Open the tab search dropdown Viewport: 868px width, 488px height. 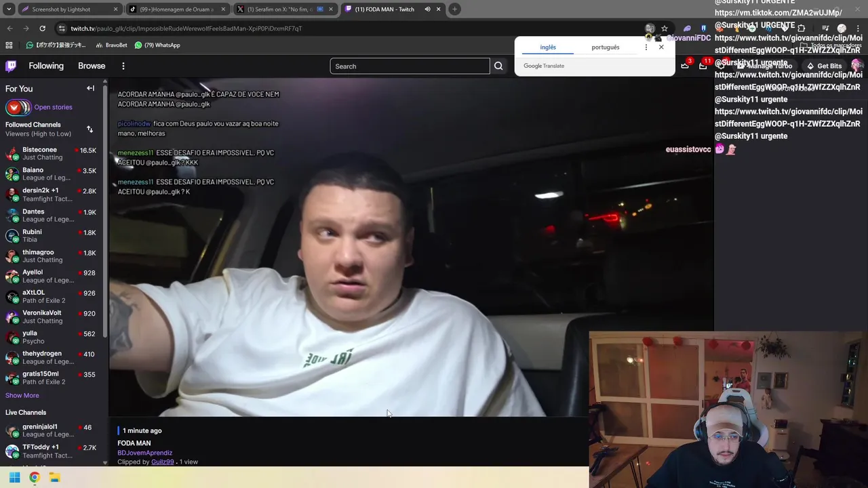click(9, 9)
